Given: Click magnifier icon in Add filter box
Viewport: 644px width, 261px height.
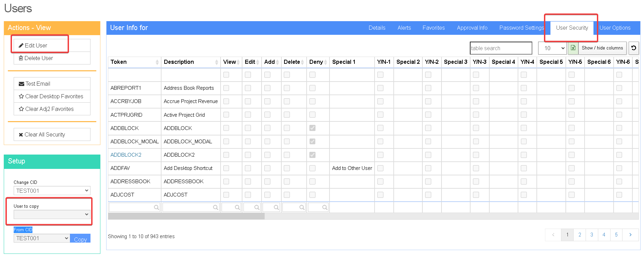Looking at the screenshot, I should click(276, 207).
